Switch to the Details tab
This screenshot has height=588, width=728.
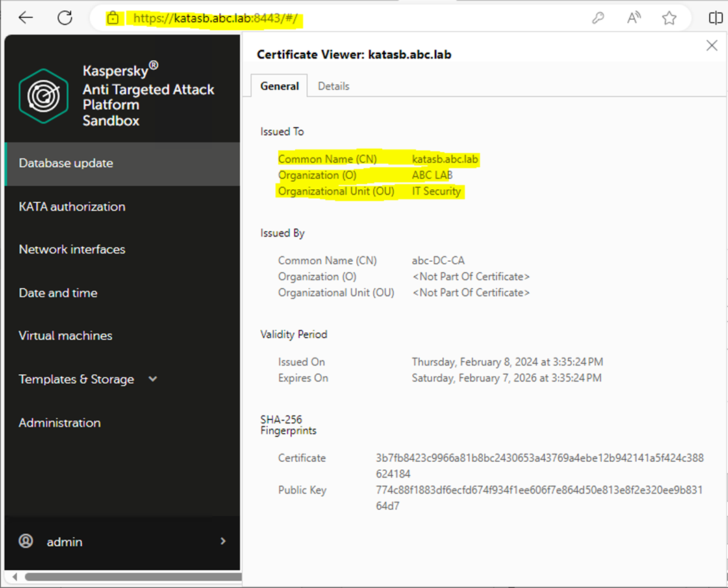coord(334,86)
